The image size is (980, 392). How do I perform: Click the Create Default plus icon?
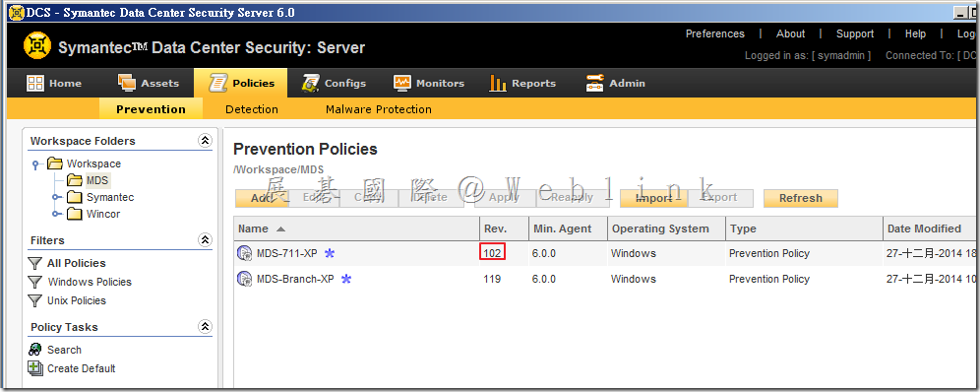[x=35, y=369]
